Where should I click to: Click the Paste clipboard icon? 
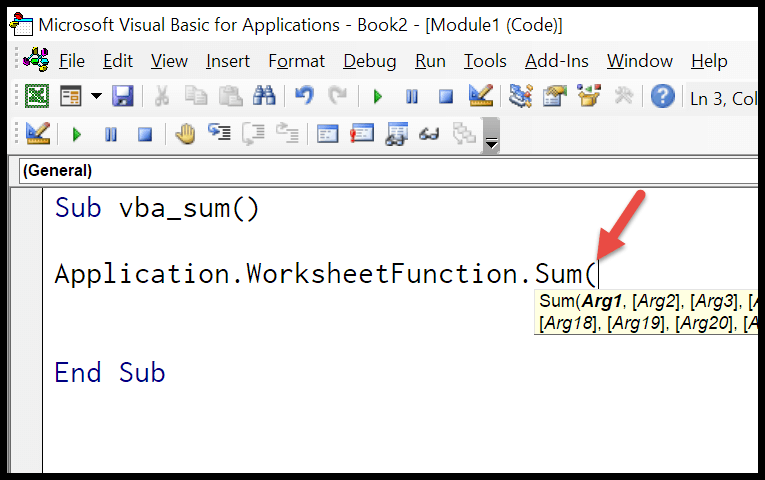click(x=230, y=96)
